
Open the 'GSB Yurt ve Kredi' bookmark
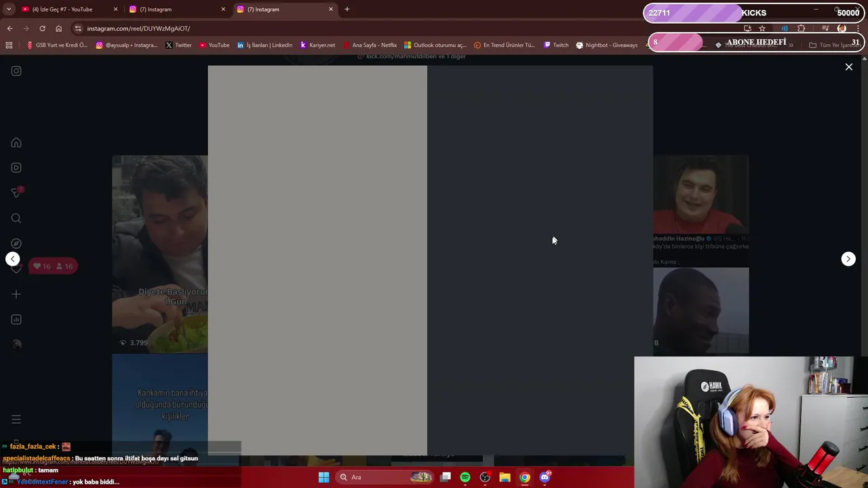click(57, 45)
